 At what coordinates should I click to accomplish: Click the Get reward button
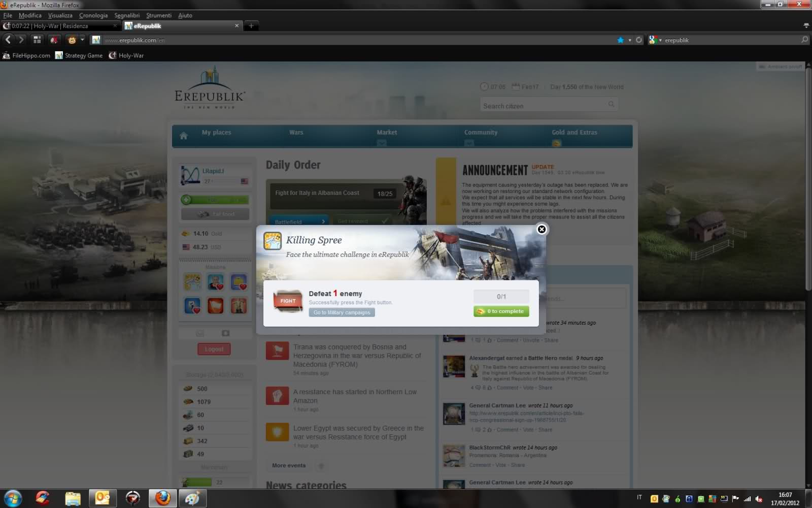[363, 221]
